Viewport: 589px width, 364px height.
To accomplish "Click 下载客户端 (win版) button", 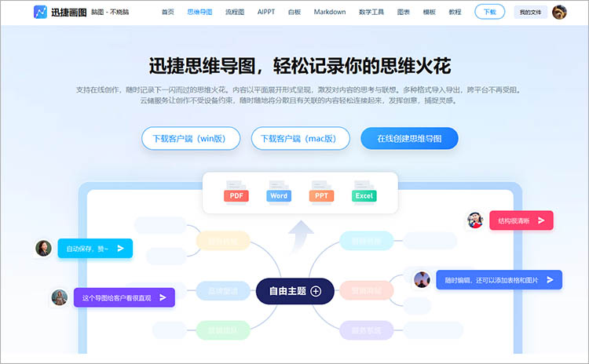I will 191,139.
